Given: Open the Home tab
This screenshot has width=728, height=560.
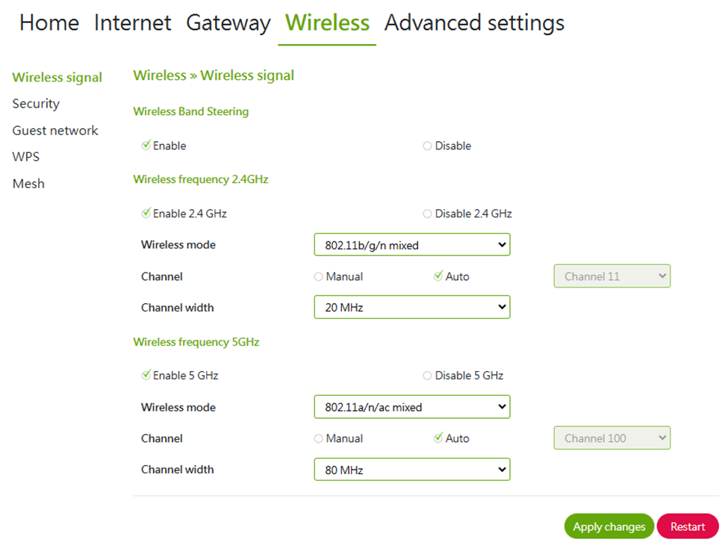Looking at the screenshot, I should [x=49, y=23].
